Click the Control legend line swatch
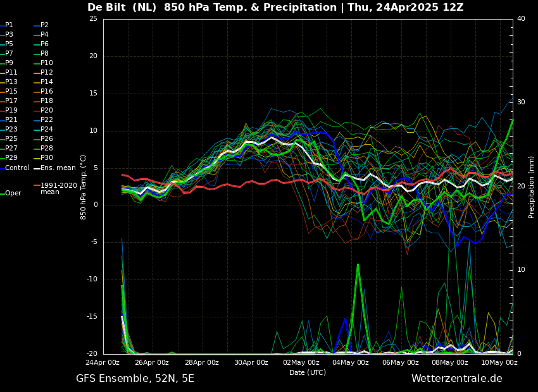 pos(3,168)
